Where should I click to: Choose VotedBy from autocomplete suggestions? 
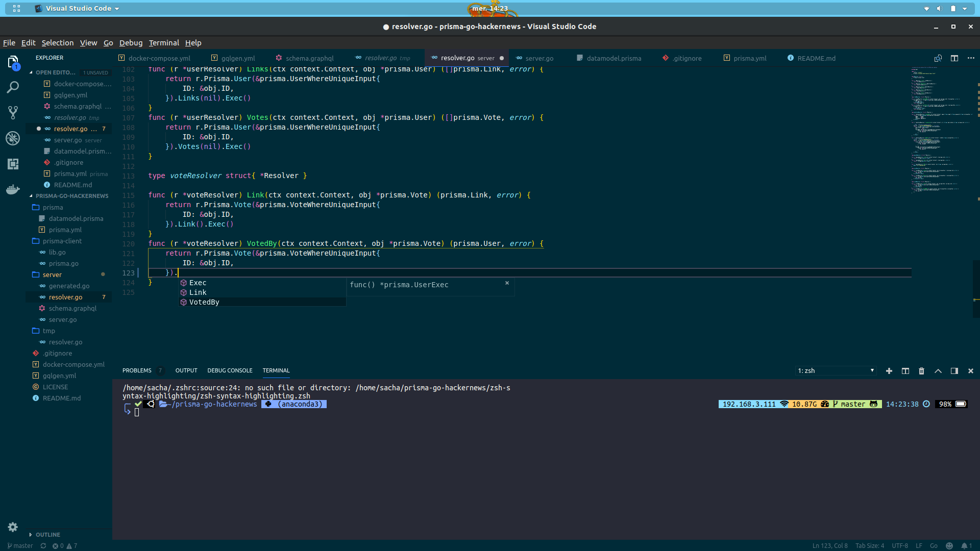click(262, 303)
